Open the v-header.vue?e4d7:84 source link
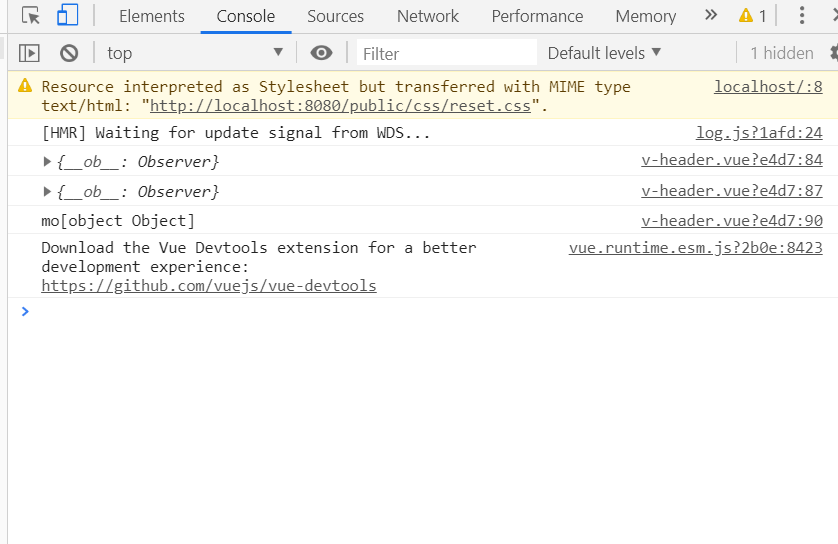Screen dimensions: 838x544 tap(732, 160)
